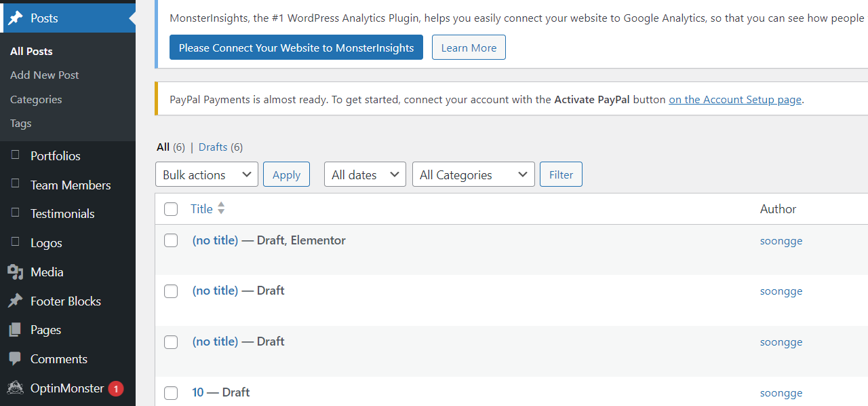Click the Comments speech bubble icon

15,359
